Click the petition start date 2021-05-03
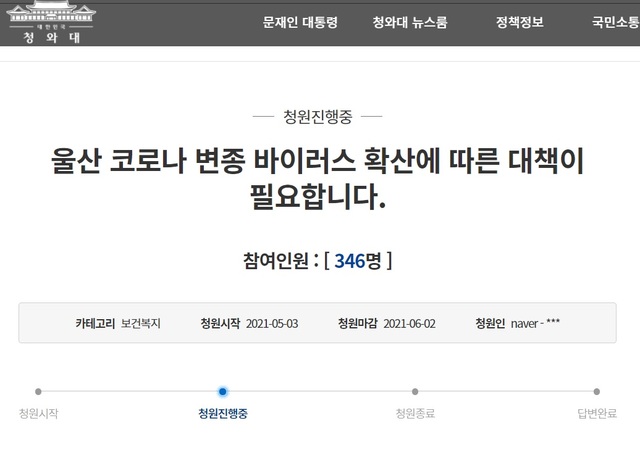 pyautogui.click(x=272, y=324)
